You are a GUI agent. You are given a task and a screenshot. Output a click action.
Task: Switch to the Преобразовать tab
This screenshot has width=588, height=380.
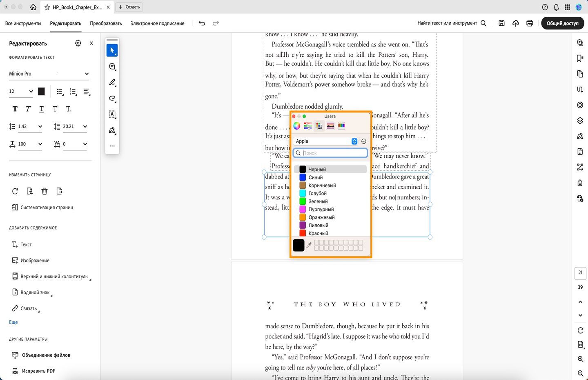point(106,24)
